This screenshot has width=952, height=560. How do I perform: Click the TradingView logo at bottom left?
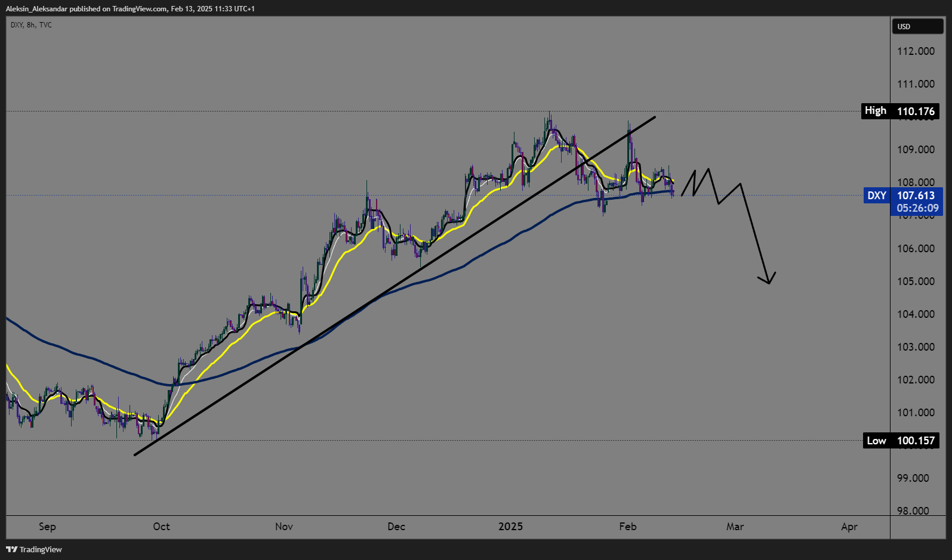pos(34,549)
